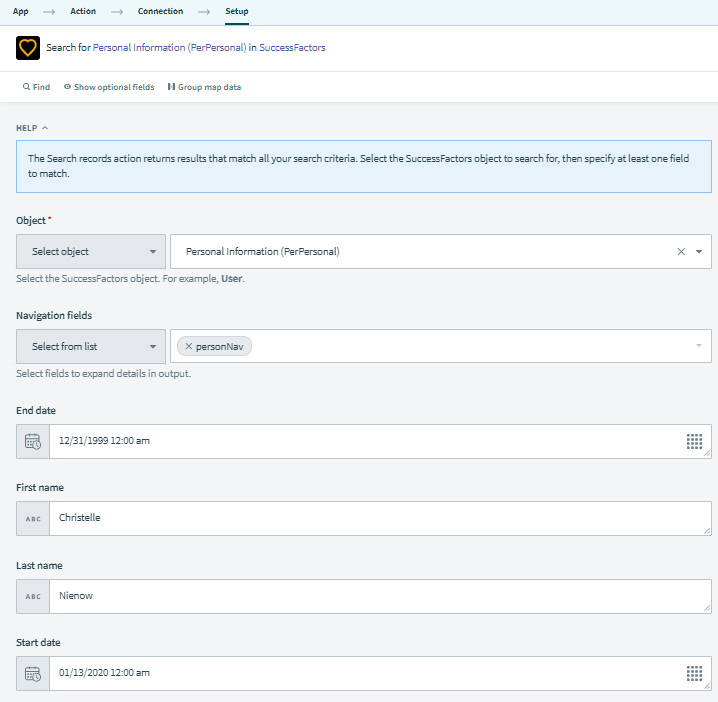Click the First name field containing Christelle

[380, 519]
